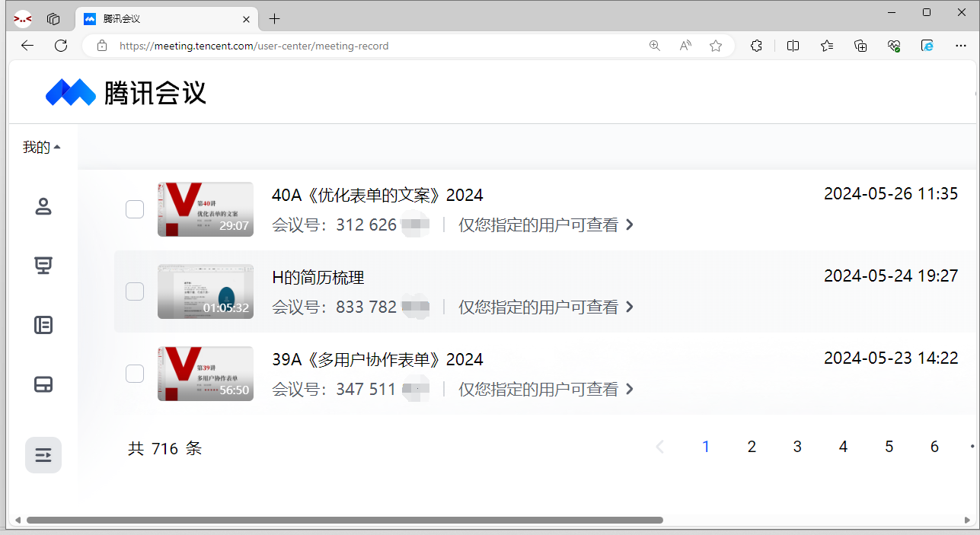
Task: Open browser essentials heart icon
Action: [894, 46]
